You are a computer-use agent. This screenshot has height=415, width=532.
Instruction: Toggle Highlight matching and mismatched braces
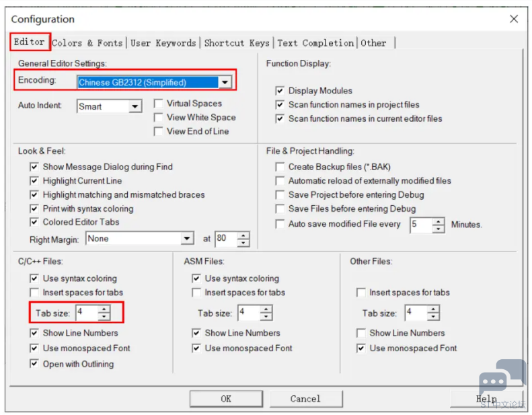pos(34,195)
